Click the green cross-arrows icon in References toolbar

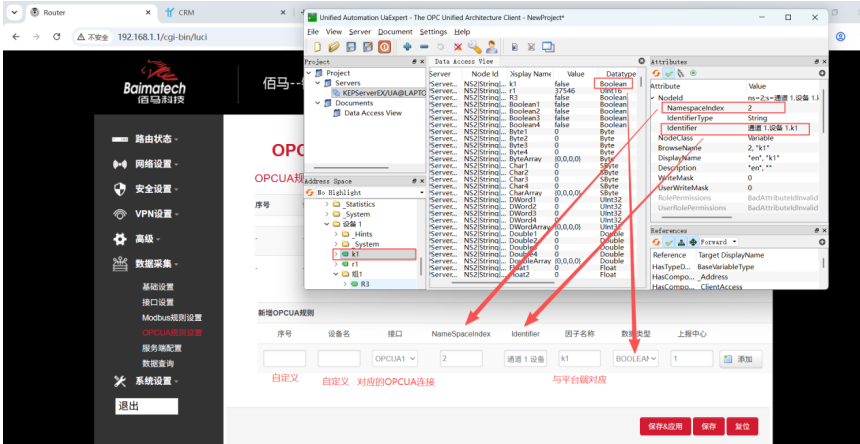[x=693, y=242]
